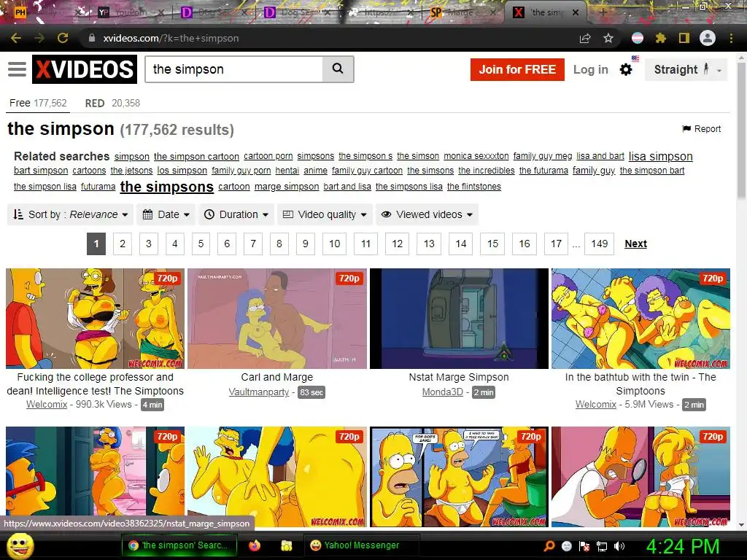Go to results page 2
Screen dimensions: 747x560
point(123,244)
